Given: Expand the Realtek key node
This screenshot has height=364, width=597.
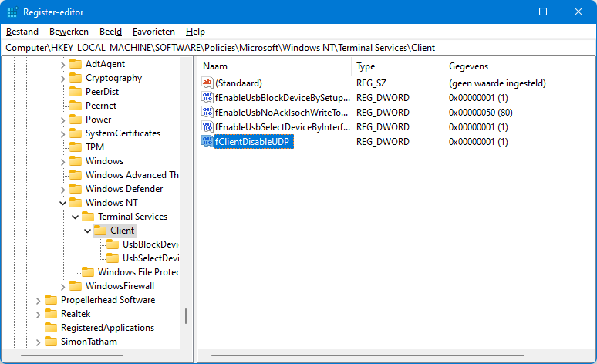Looking at the screenshot, I should coord(38,314).
